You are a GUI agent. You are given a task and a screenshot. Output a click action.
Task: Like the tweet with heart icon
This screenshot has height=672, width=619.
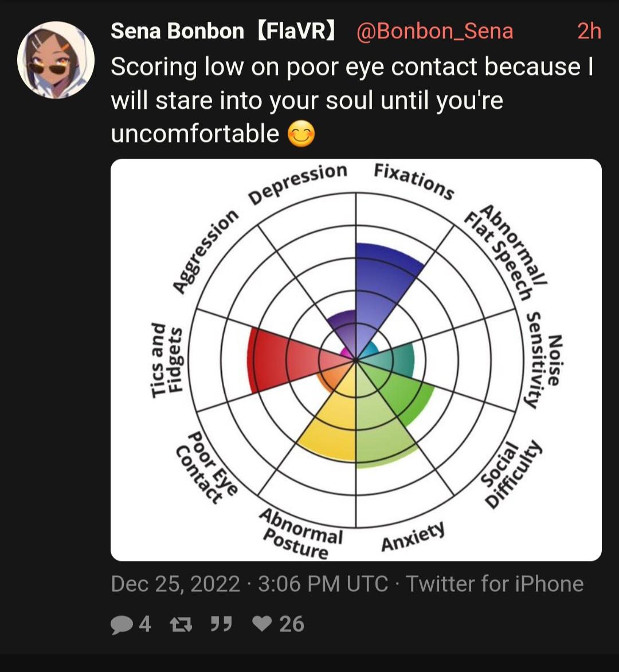tap(261, 623)
